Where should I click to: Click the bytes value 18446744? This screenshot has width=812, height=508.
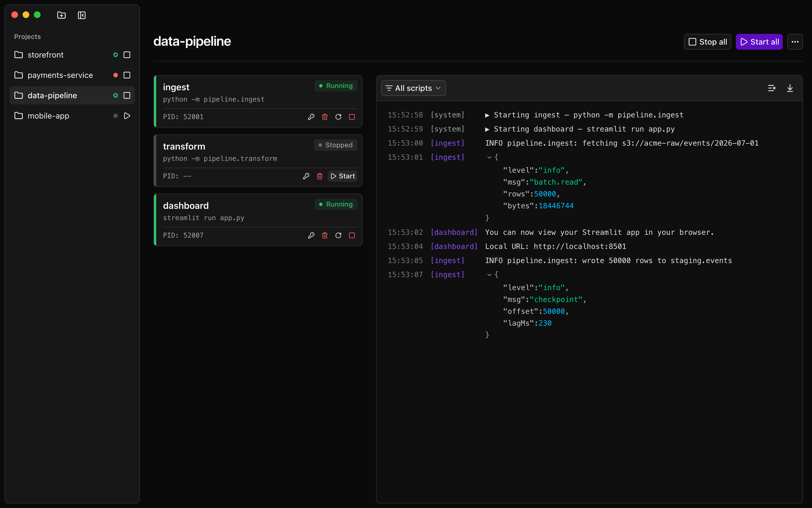pyautogui.click(x=556, y=206)
